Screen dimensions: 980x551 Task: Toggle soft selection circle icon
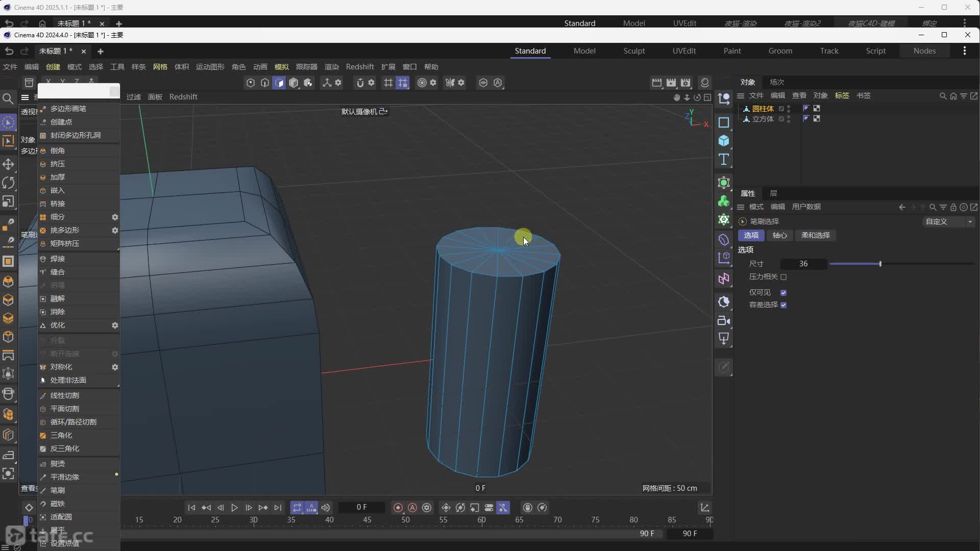[422, 83]
